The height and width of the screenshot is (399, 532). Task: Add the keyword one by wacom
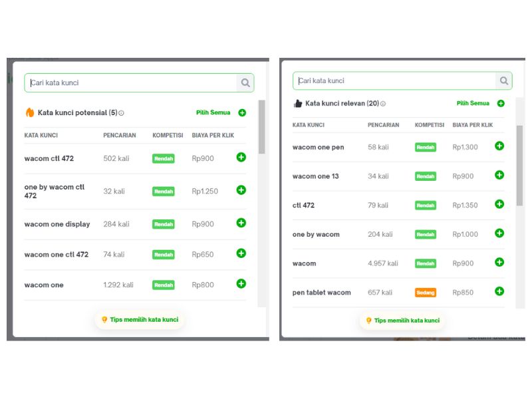pos(499,234)
